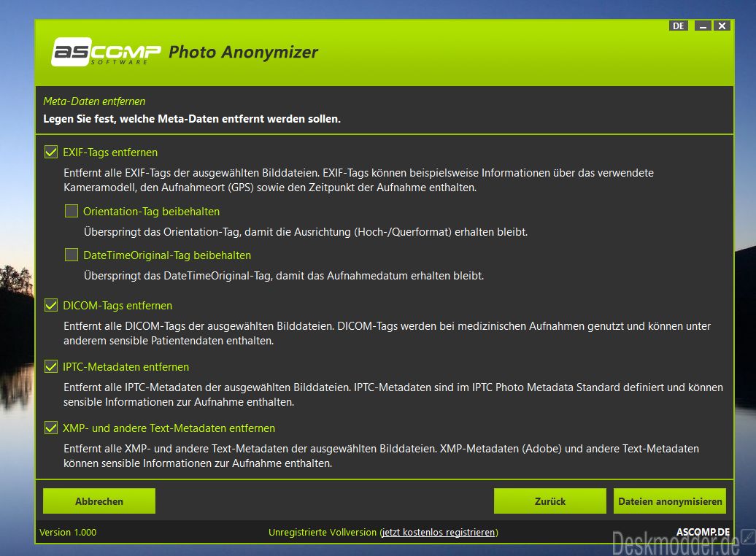Switch language via the DE button
This screenshot has width=756, height=556.
[x=679, y=26]
